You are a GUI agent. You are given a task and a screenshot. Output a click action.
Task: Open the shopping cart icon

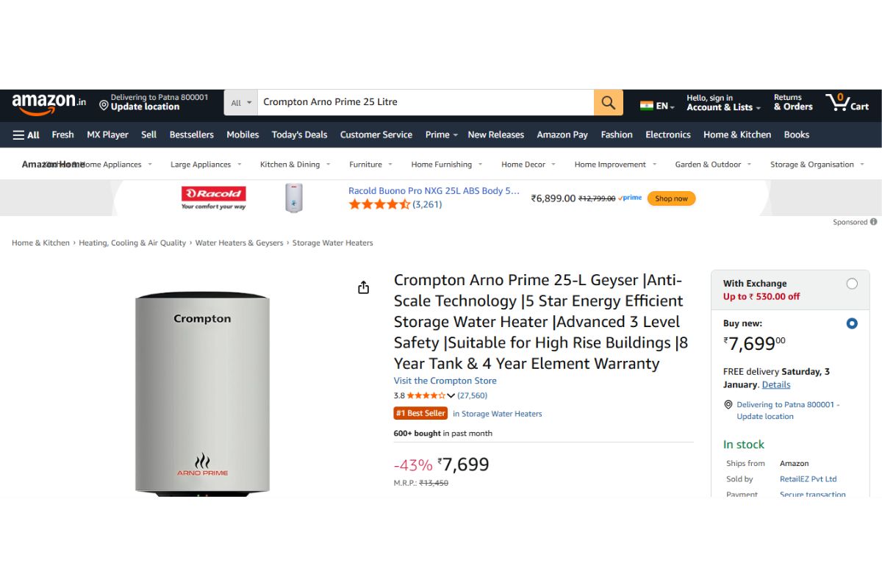[847, 103]
